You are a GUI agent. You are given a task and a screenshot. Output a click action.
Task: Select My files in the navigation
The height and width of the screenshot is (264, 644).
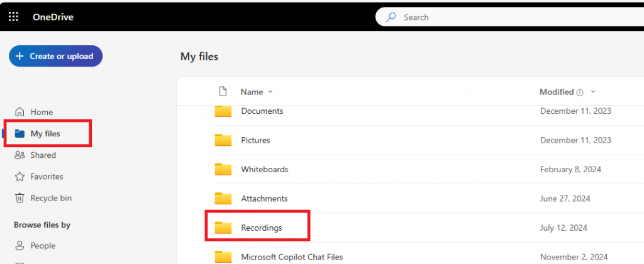[x=45, y=133]
